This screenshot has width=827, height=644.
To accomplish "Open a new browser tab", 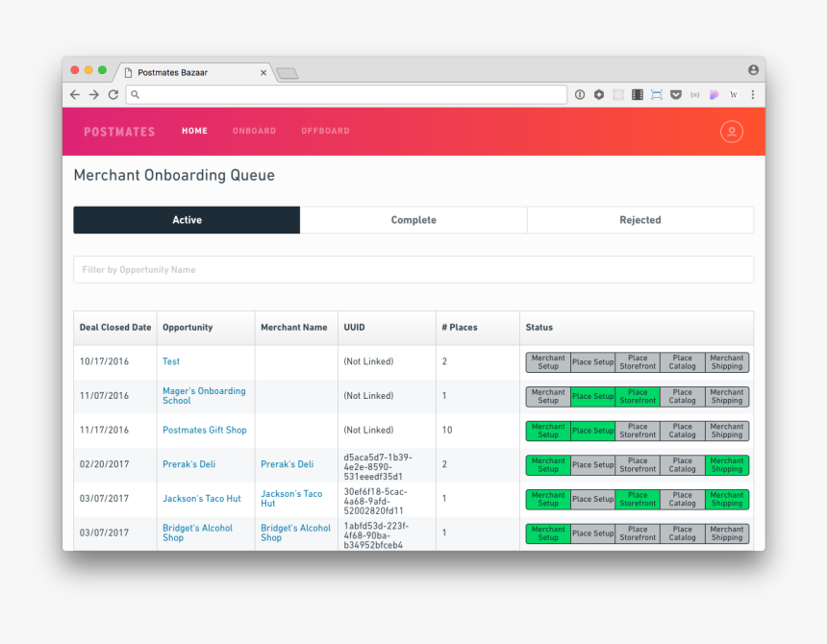I will point(288,73).
